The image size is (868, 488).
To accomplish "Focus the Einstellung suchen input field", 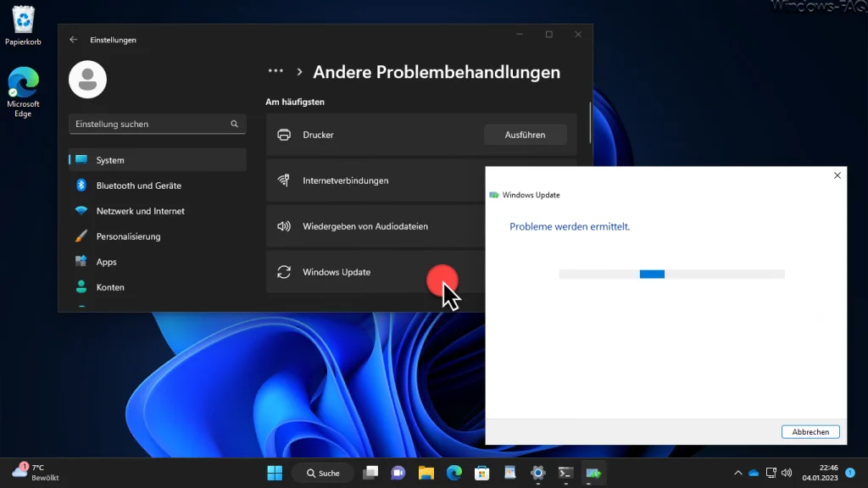I will click(x=157, y=124).
